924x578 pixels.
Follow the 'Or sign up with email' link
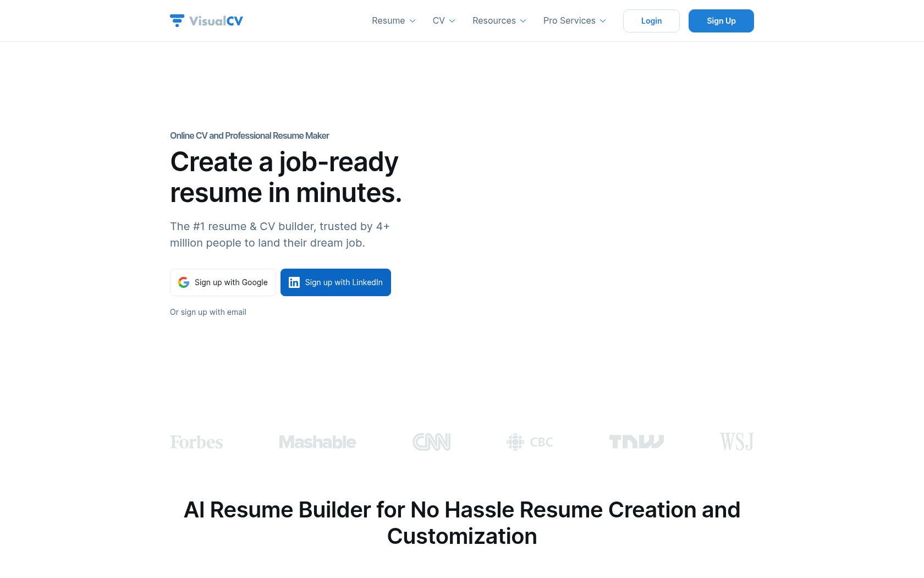point(208,312)
